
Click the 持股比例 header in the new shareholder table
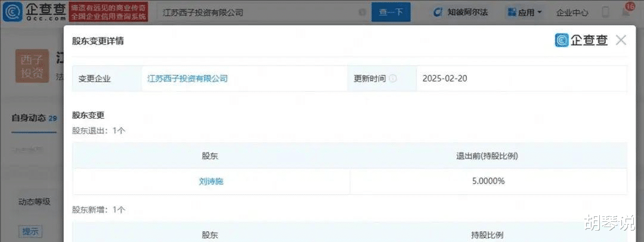coord(487,235)
